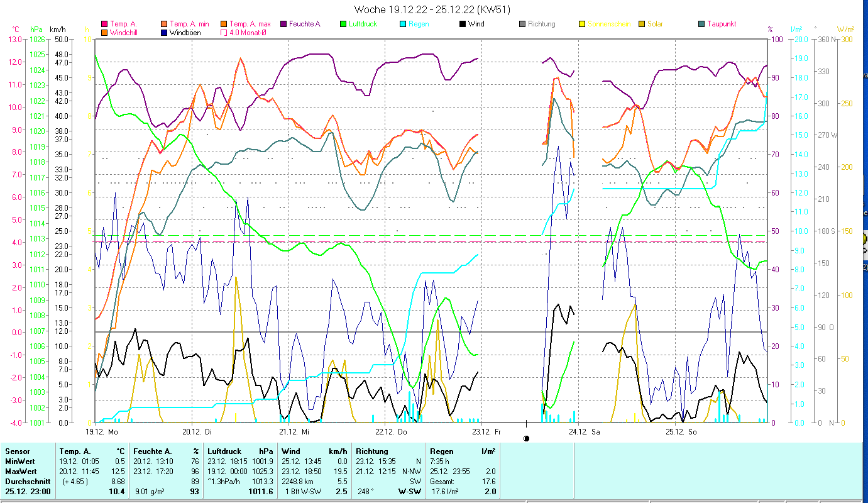The height and width of the screenshot is (503, 868).
Task: Click the 'Luftdruck' column header in the table
Action: (224, 451)
